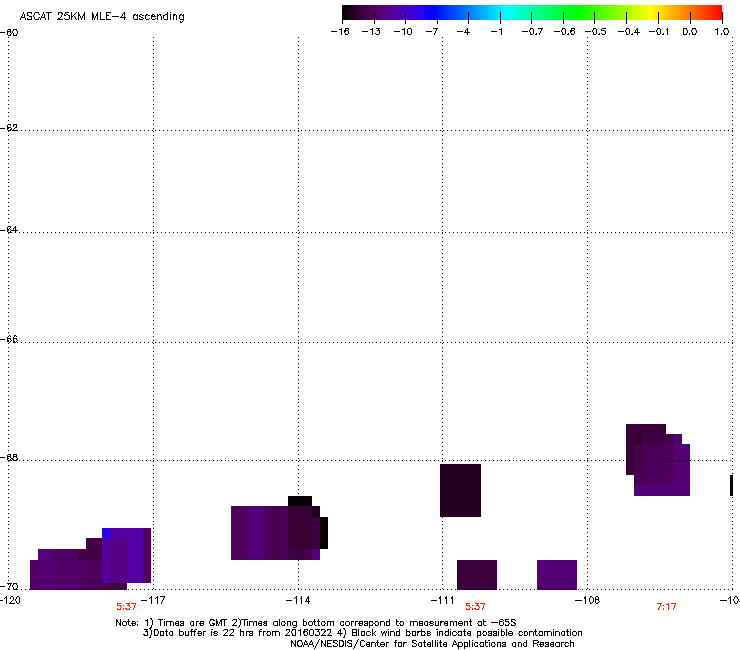Click the data cluster straddling -68 above the 7:17 time
The height and width of the screenshot is (650, 740).
[658, 460]
